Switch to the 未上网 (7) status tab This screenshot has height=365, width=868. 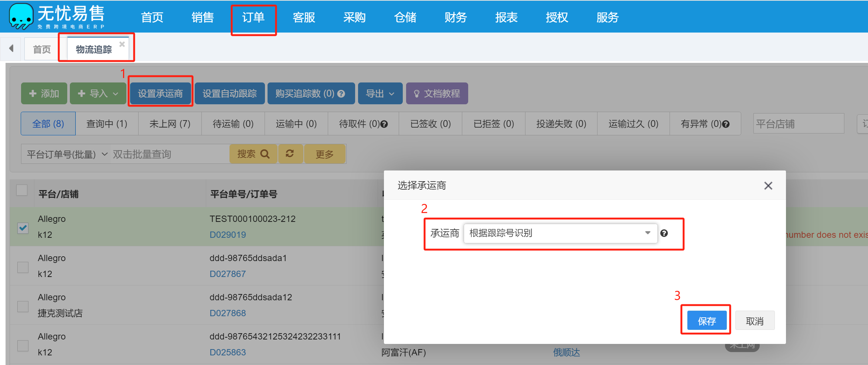point(170,124)
